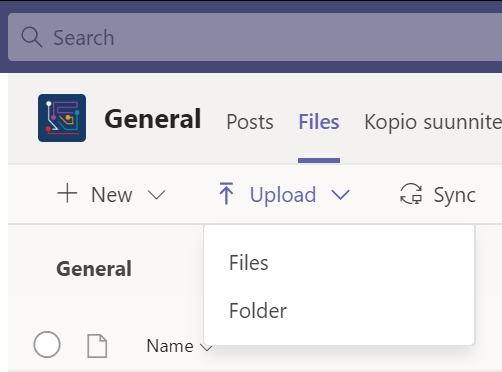Choose Folder from the Upload menu
Screen dimensions: 502x372
258,311
